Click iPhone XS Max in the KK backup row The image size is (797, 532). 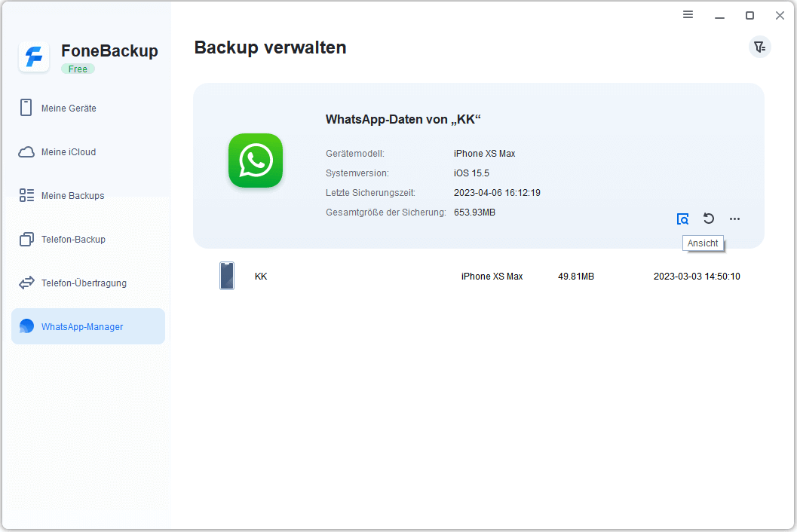pos(492,277)
